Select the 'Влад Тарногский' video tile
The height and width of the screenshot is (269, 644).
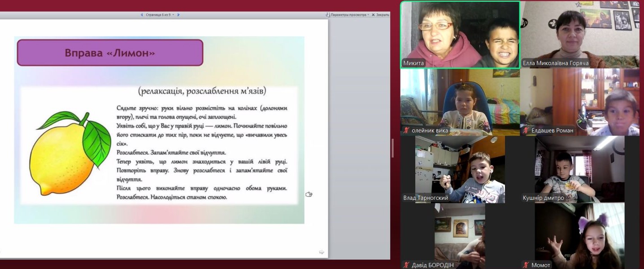click(460, 168)
